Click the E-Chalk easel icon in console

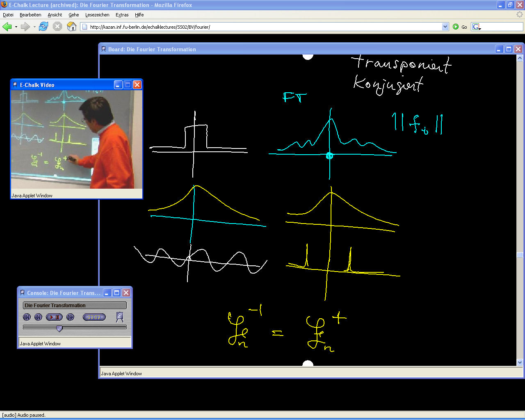pos(120,317)
